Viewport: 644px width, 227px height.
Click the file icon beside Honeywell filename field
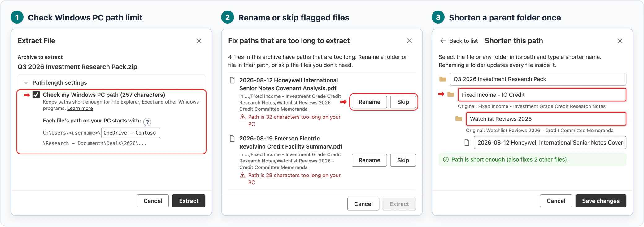(x=467, y=143)
